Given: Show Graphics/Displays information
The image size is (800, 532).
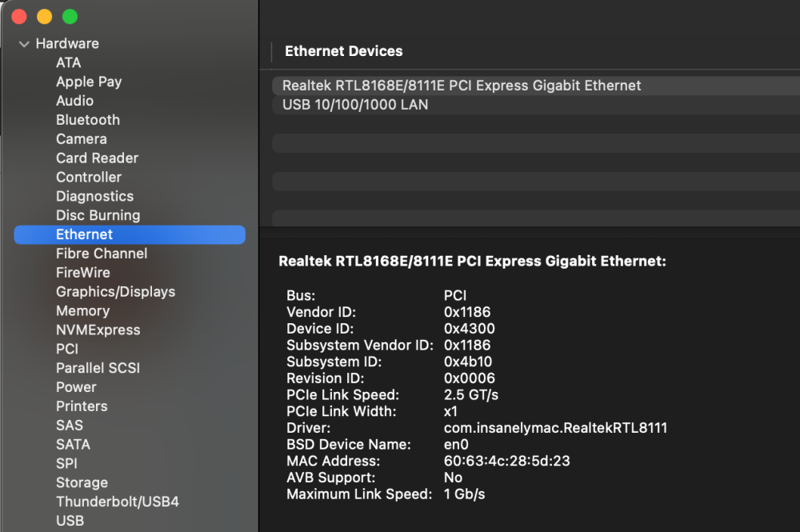Looking at the screenshot, I should tap(116, 292).
